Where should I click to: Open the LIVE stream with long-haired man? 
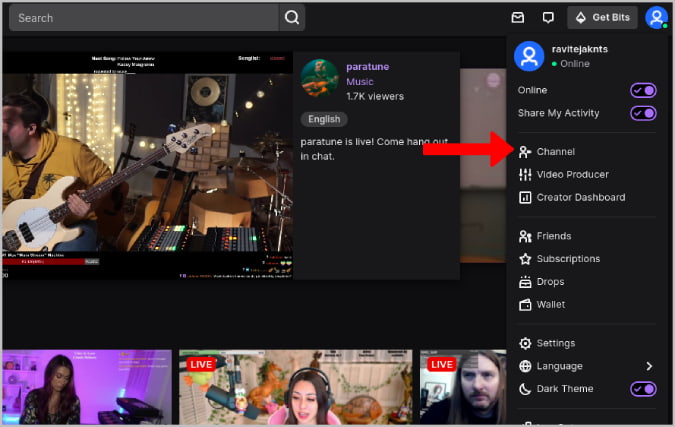click(x=463, y=387)
